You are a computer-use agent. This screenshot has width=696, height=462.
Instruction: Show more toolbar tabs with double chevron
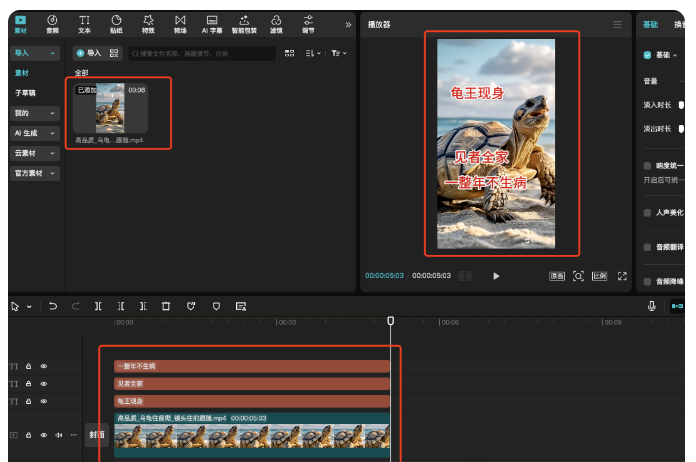point(348,24)
